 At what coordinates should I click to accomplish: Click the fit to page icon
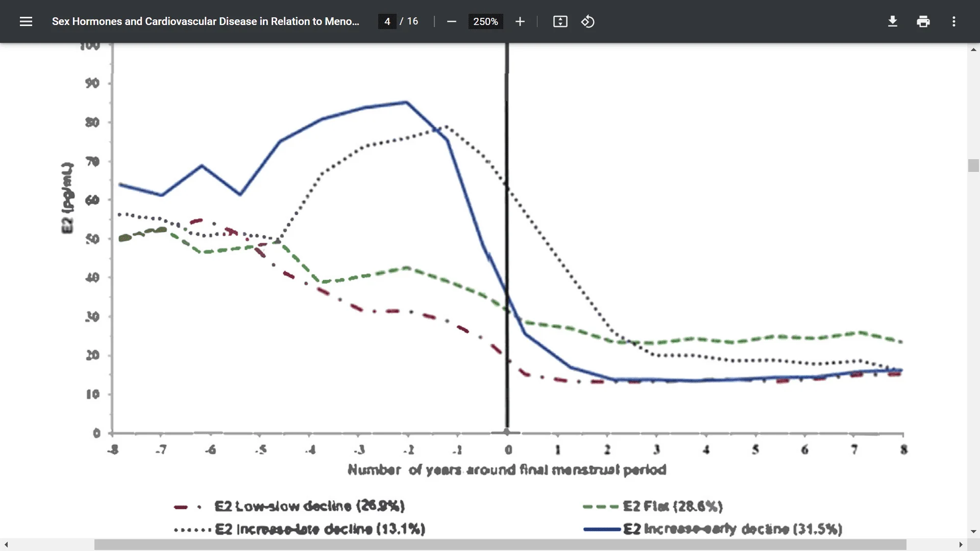coord(560,21)
